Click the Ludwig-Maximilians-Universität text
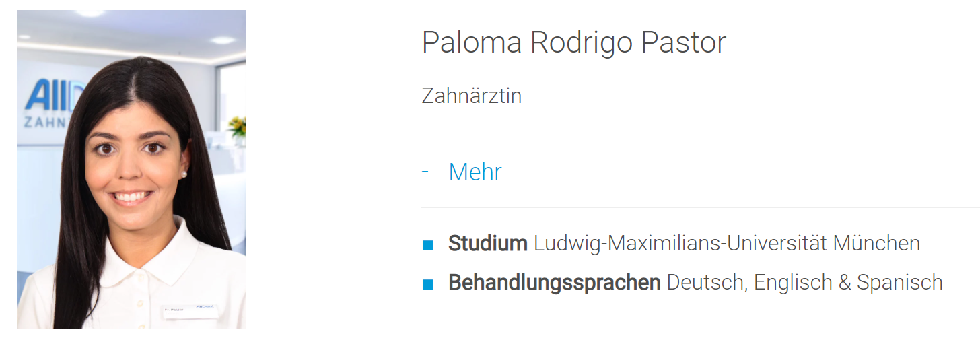The width and height of the screenshot is (980, 338). coord(680,243)
